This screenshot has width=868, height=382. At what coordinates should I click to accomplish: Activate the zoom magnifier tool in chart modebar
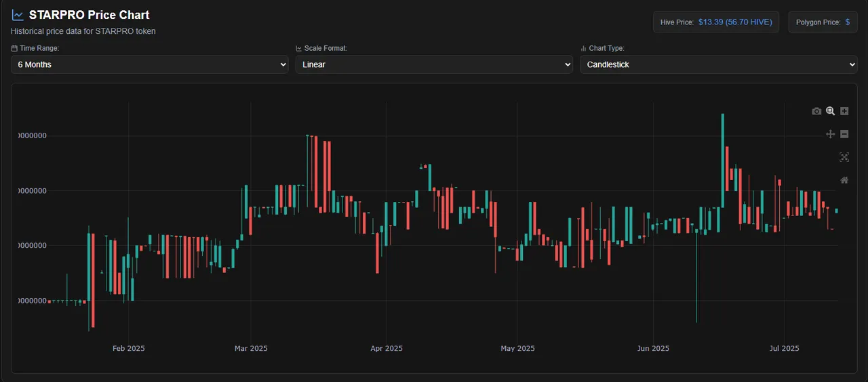(830, 111)
